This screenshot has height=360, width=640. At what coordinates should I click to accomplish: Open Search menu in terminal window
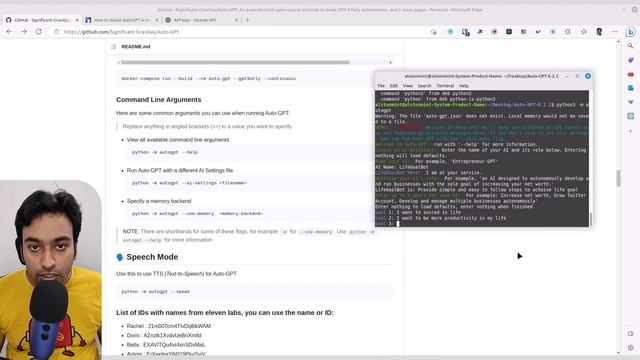(x=424, y=86)
